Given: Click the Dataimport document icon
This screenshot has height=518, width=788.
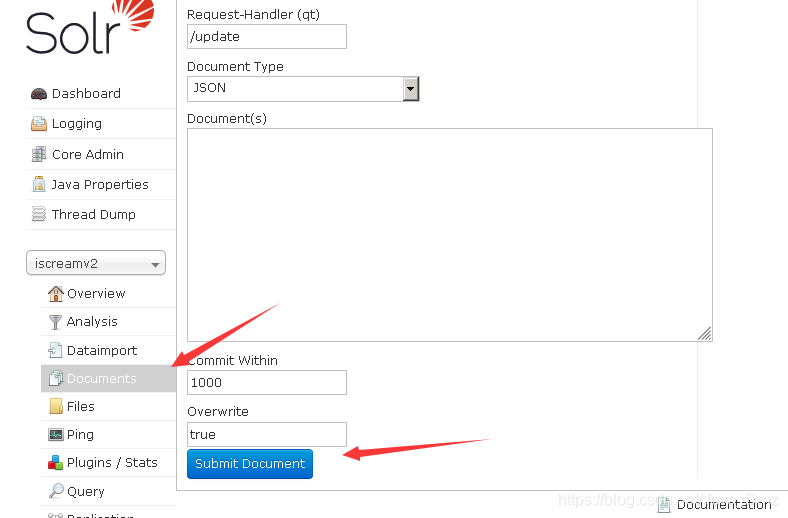Looking at the screenshot, I should [55, 350].
